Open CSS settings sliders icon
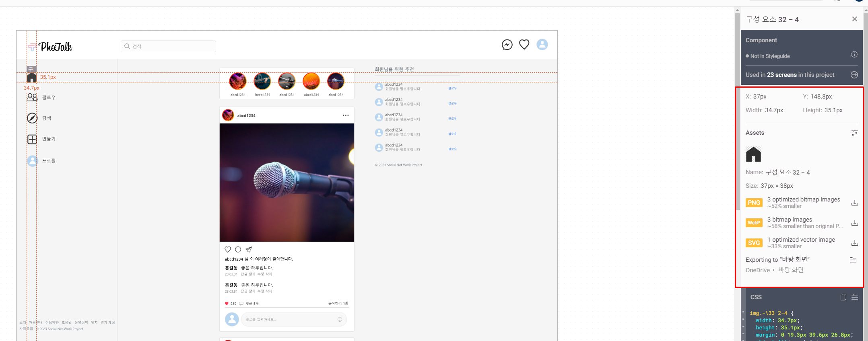This screenshot has height=341, width=868. (x=855, y=297)
